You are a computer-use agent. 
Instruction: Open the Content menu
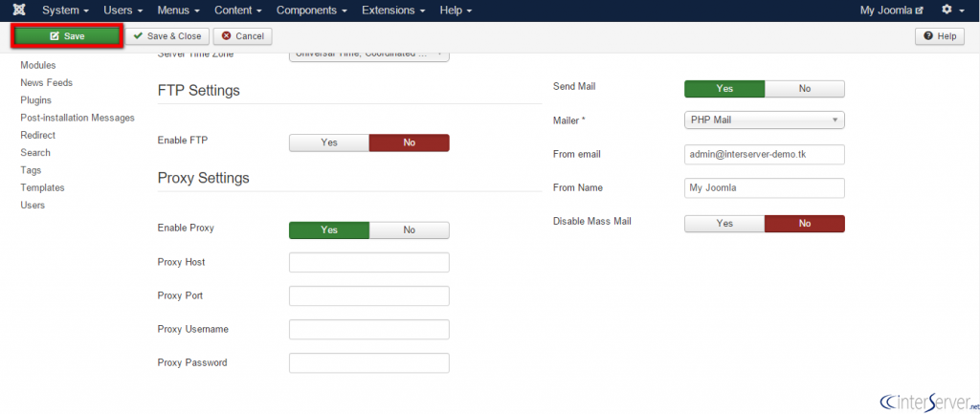coord(238,11)
